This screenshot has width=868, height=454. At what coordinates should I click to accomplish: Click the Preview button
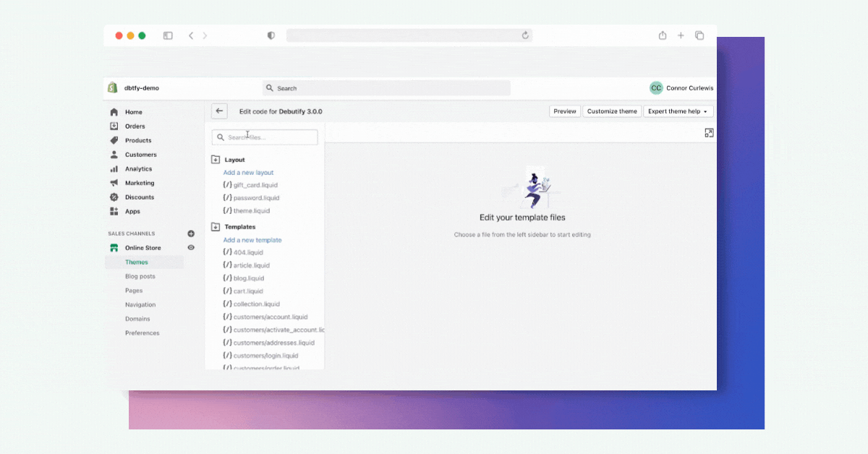click(x=565, y=111)
